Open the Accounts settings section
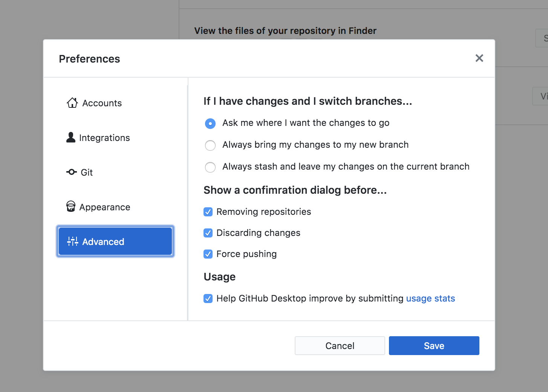The height and width of the screenshot is (392, 548). point(101,103)
